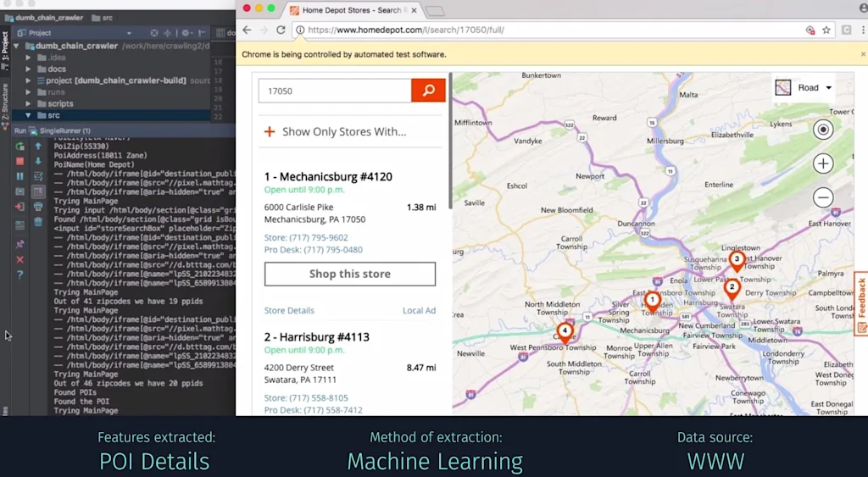868x477 pixels.
Task: Collapse all in Project panel header
Action: coord(168,33)
